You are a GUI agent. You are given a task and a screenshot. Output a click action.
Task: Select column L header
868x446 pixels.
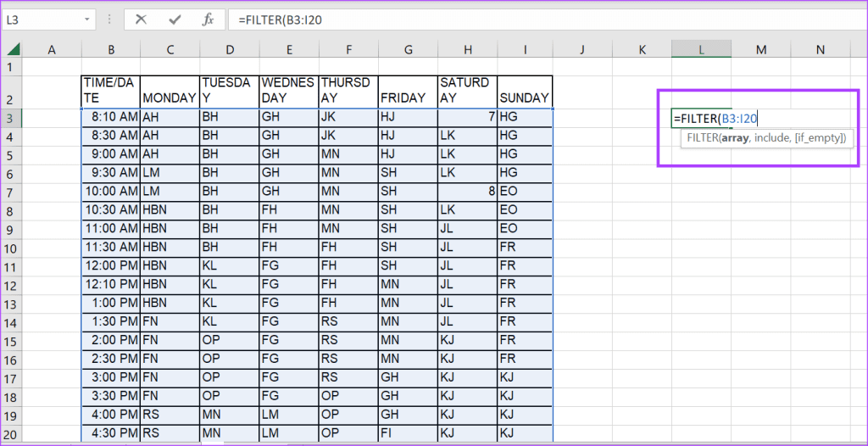coord(701,50)
